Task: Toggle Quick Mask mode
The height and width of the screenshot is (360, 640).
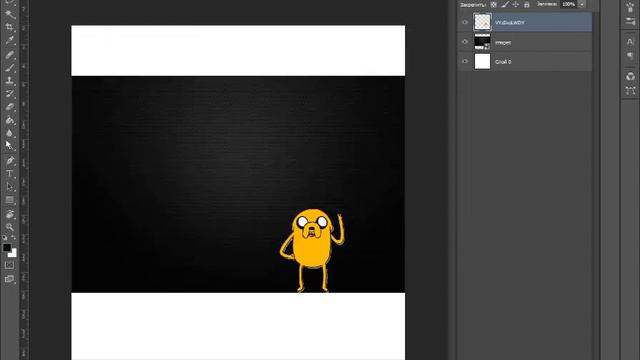Action: pyautogui.click(x=9, y=265)
